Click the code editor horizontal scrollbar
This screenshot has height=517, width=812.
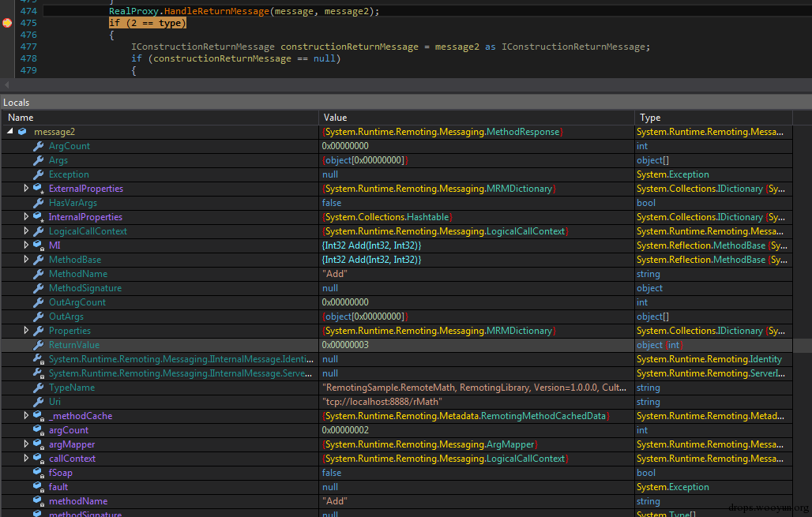(x=395, y=84)
